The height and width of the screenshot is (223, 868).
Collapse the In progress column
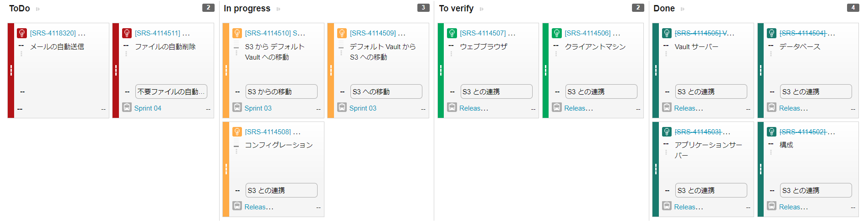(278, 9)
